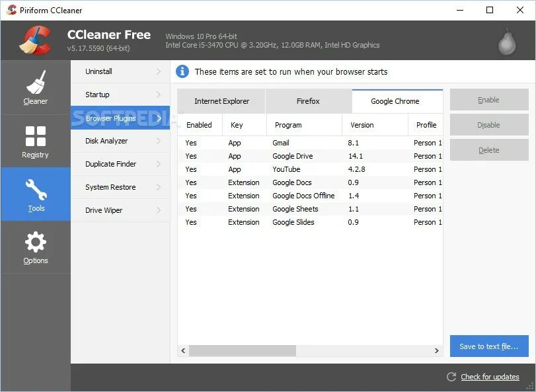The width and height of the screenshot is (536, 392).
Task: Select the Google Sheets row
Action: click(310, 209)
